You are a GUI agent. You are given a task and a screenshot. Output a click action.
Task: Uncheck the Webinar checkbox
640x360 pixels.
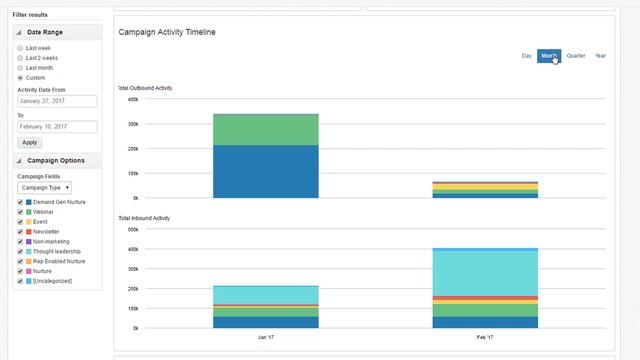(20, 212)
